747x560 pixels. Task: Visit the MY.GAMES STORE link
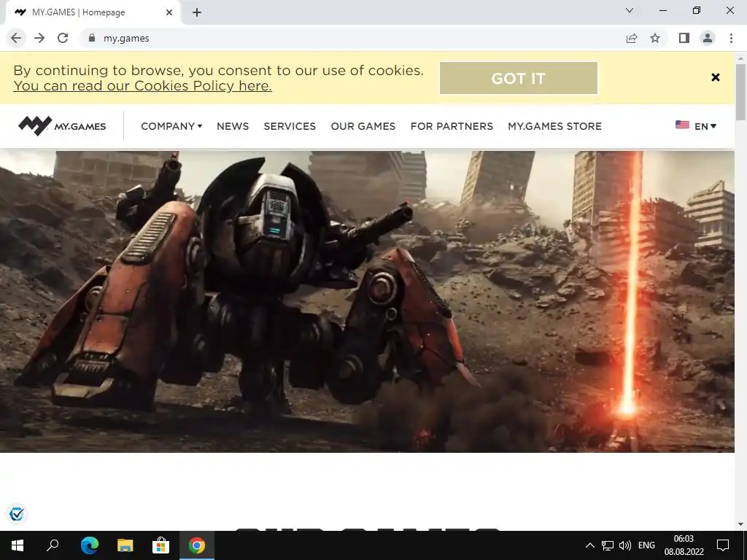(554, 126)
